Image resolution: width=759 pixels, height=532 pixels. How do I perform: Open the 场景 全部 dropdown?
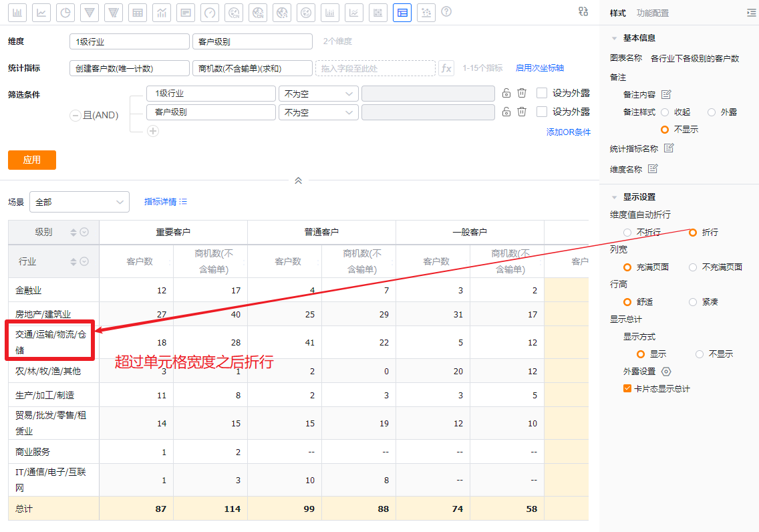point(80,202)
